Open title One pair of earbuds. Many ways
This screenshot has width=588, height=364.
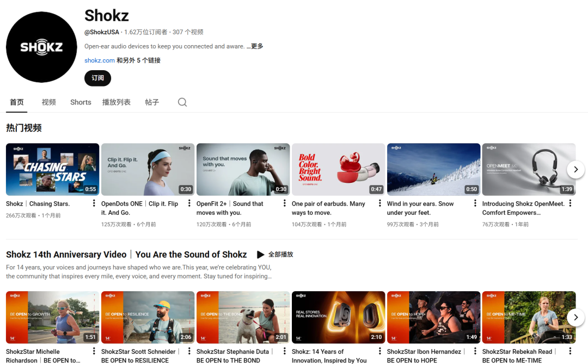[x=328, y=208]
